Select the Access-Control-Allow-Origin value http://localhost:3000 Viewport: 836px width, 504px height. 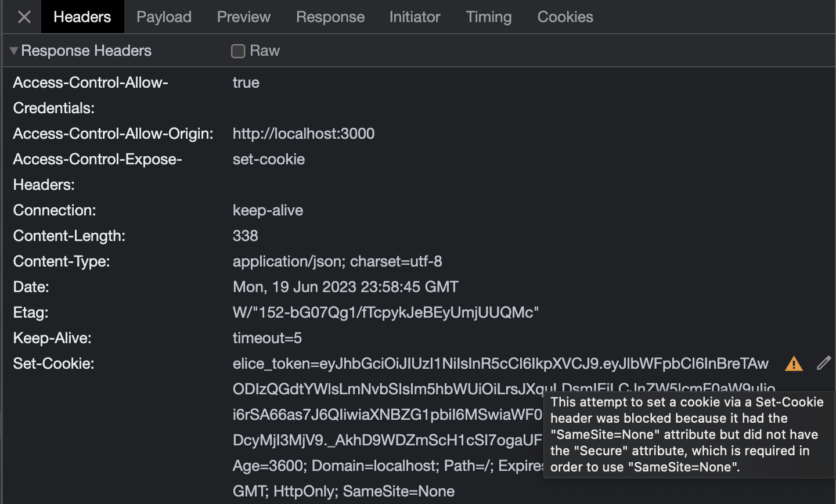pos(304,134)
